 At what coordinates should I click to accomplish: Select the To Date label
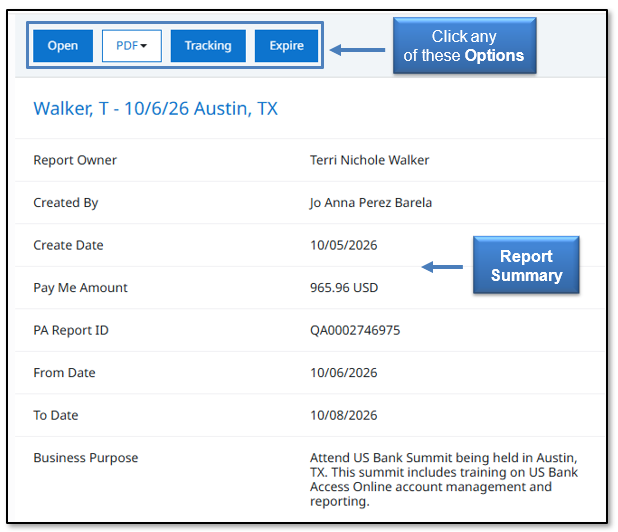coord(56,415)
